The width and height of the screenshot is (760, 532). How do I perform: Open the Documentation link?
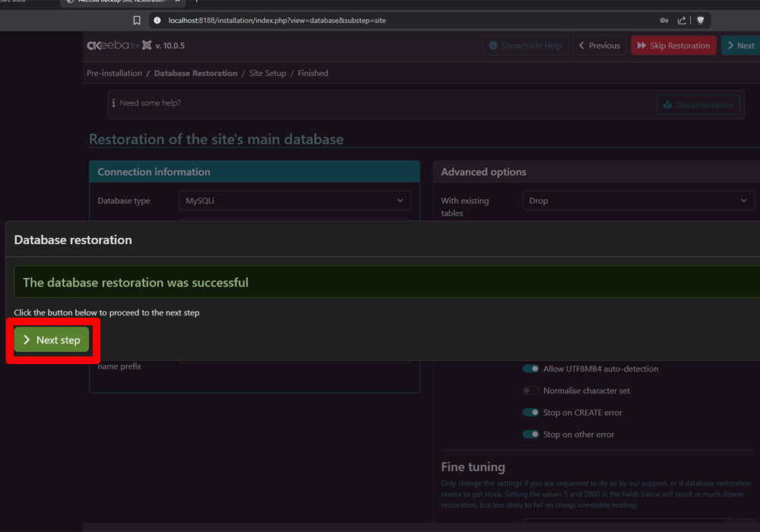(x=698, y=105)
